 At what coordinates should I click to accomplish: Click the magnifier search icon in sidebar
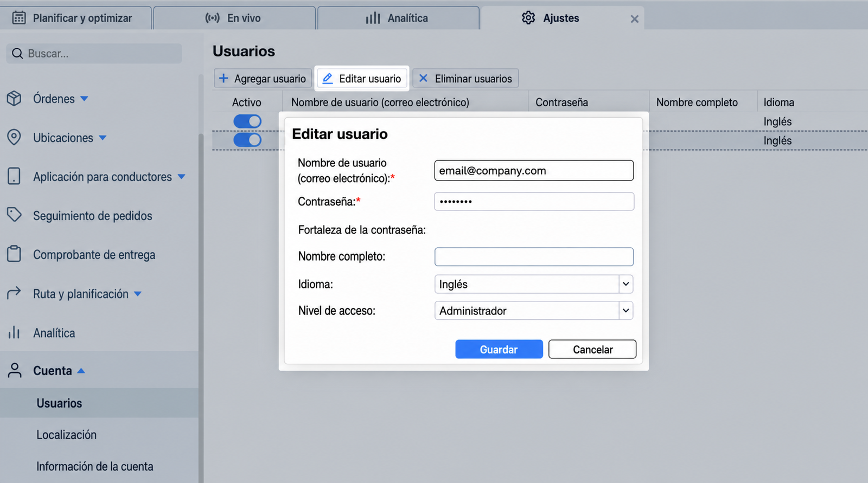(17, 53)
